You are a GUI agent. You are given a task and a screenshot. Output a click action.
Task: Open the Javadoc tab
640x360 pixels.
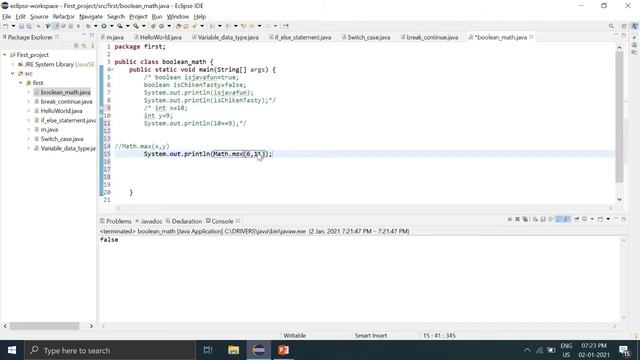coord(149,221)
